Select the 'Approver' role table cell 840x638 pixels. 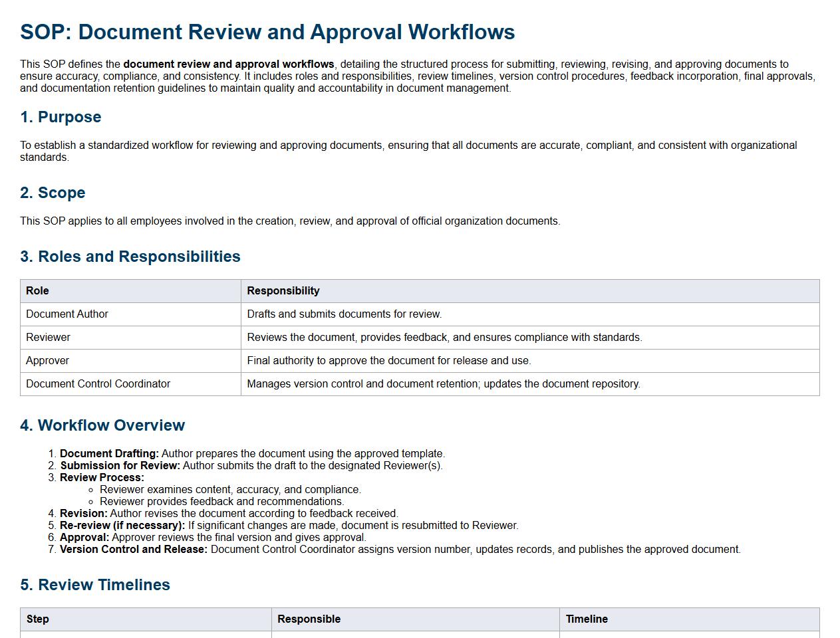coord(47,361)
